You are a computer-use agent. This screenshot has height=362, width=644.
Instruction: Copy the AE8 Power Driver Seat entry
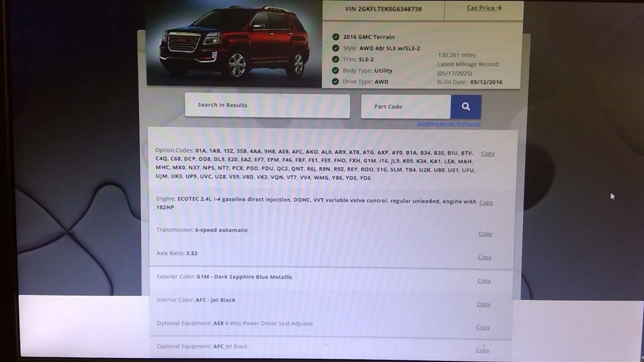(x=483, y=327)
